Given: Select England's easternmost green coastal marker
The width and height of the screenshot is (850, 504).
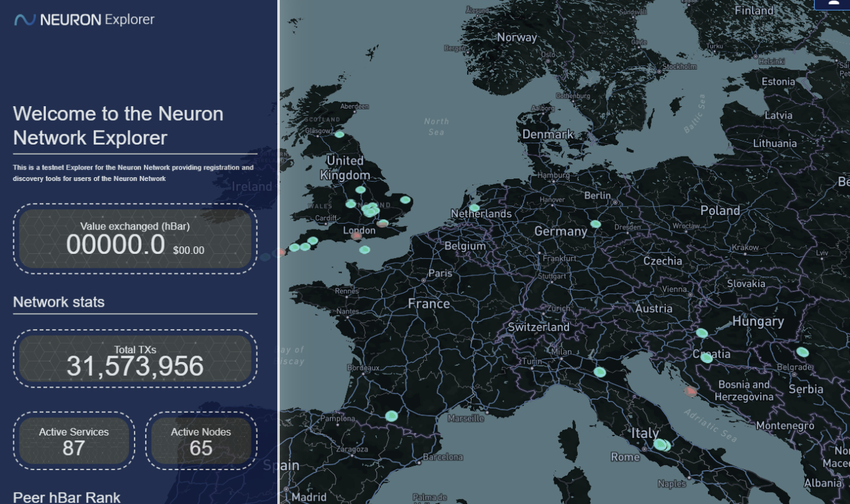Looking at the screenshot, I should point(406,200).
